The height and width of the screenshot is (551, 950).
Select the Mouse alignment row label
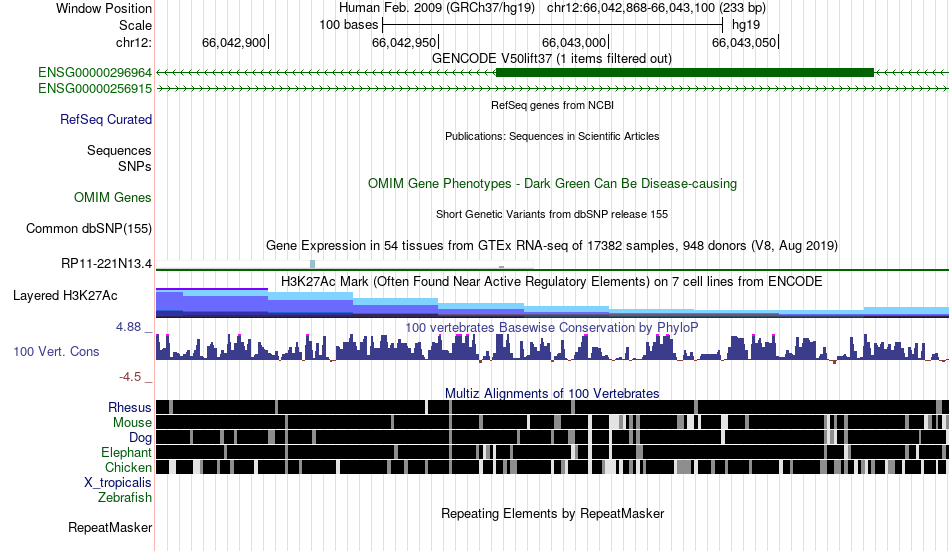point(132,422)
